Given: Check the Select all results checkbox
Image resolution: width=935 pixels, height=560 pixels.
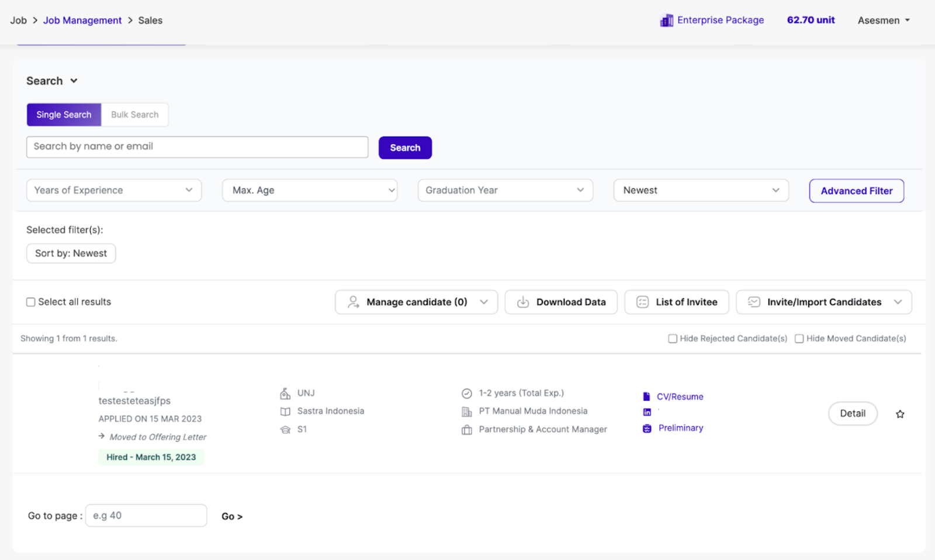Looking at the screenshot, I should 31,302.
